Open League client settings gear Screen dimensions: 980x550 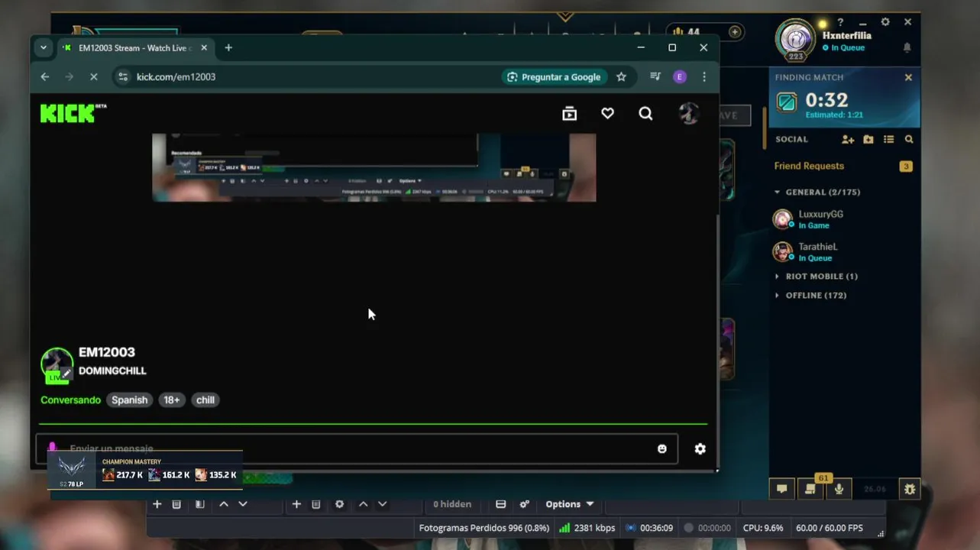click(x=885, y=22)
